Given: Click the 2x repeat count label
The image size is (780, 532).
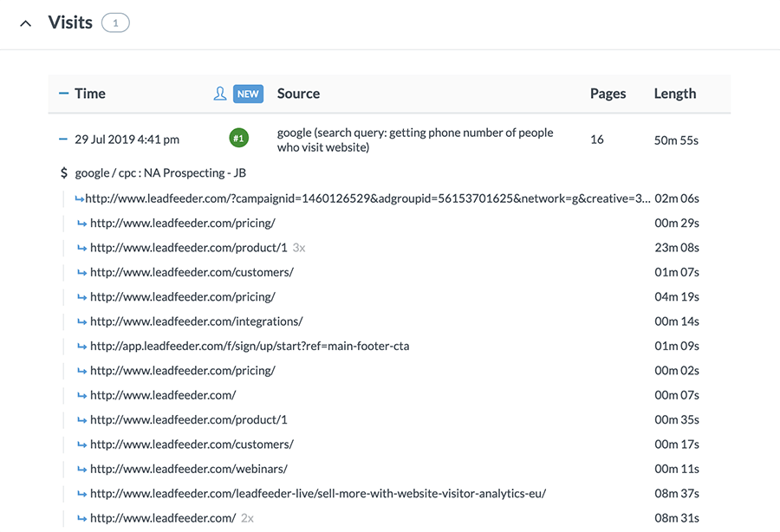Looking at the screenshot, I should coord(247,518).
